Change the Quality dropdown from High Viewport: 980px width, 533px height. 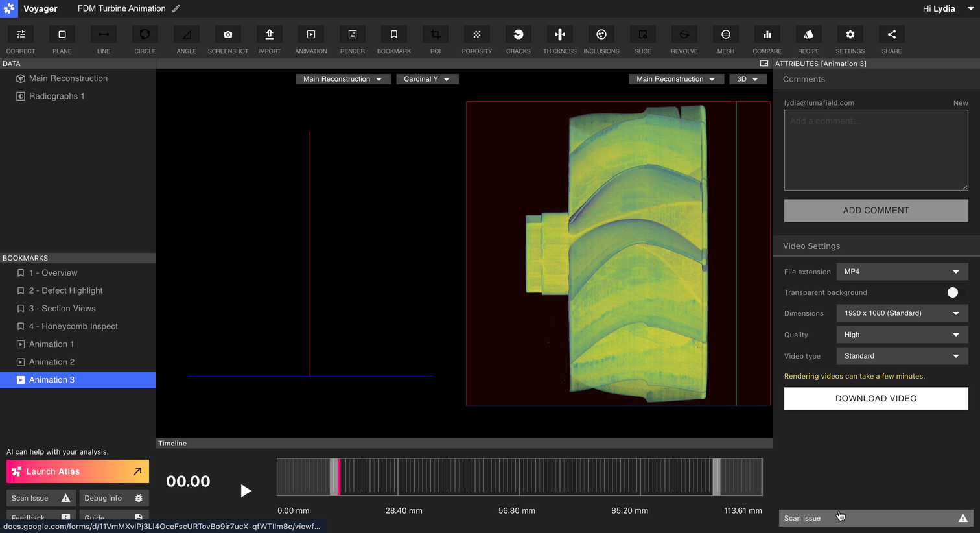902,335
